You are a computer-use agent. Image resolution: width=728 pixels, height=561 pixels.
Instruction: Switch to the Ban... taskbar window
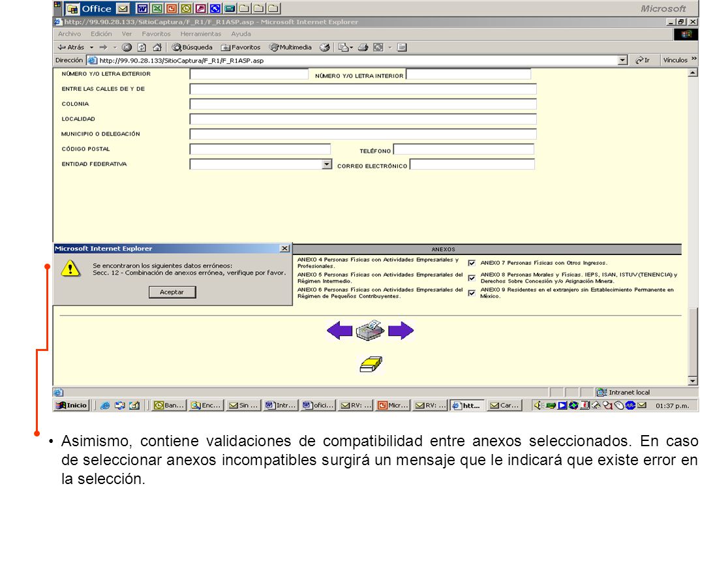click(169, 406)
